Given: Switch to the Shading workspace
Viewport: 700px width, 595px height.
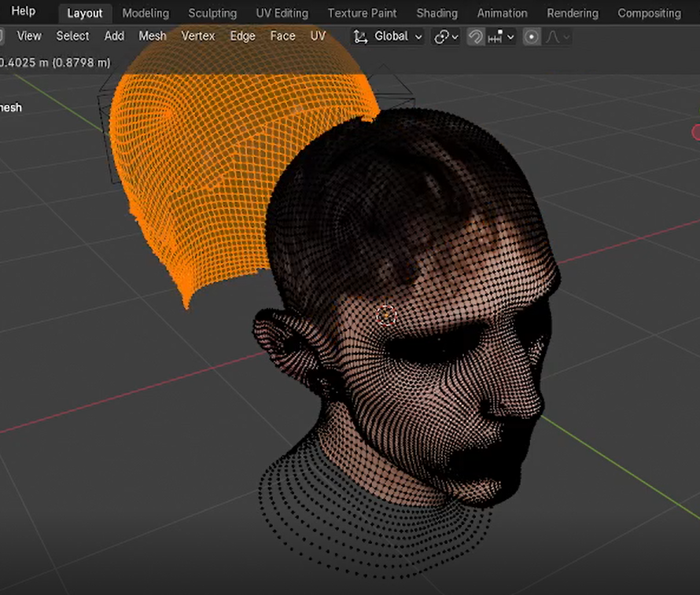Looking at the screenshot, I should point(437,13).
